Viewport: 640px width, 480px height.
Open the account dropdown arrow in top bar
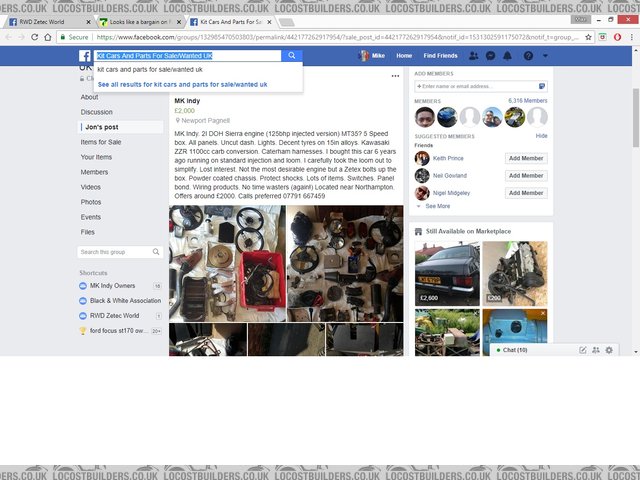tap(545, 56)
